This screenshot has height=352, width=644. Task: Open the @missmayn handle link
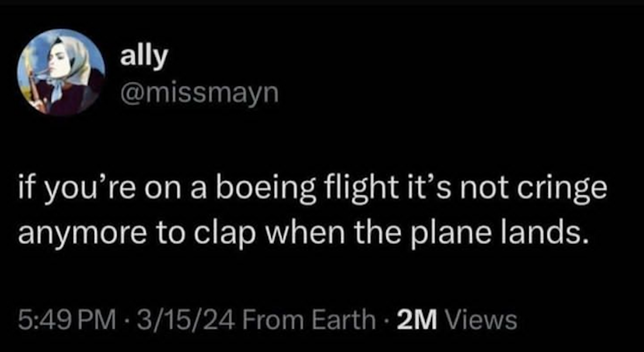(x=199, y=92)
